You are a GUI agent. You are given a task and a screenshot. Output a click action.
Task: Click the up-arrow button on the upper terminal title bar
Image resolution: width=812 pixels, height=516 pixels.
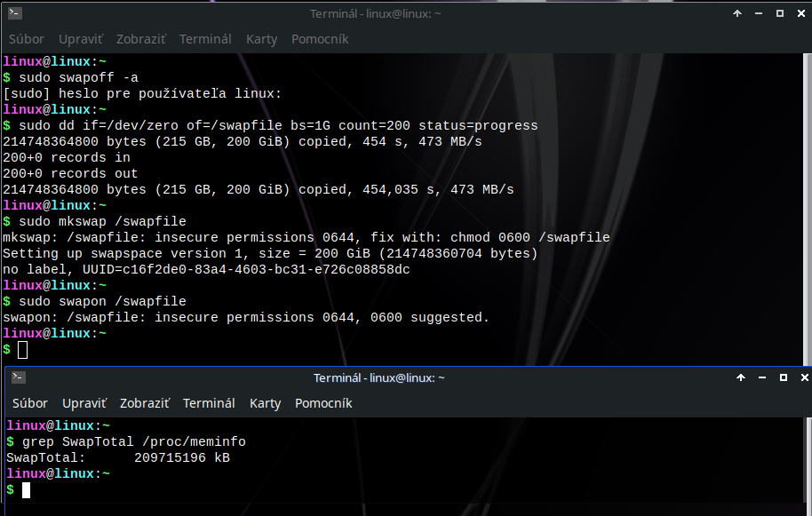click(x=737, y=13)
